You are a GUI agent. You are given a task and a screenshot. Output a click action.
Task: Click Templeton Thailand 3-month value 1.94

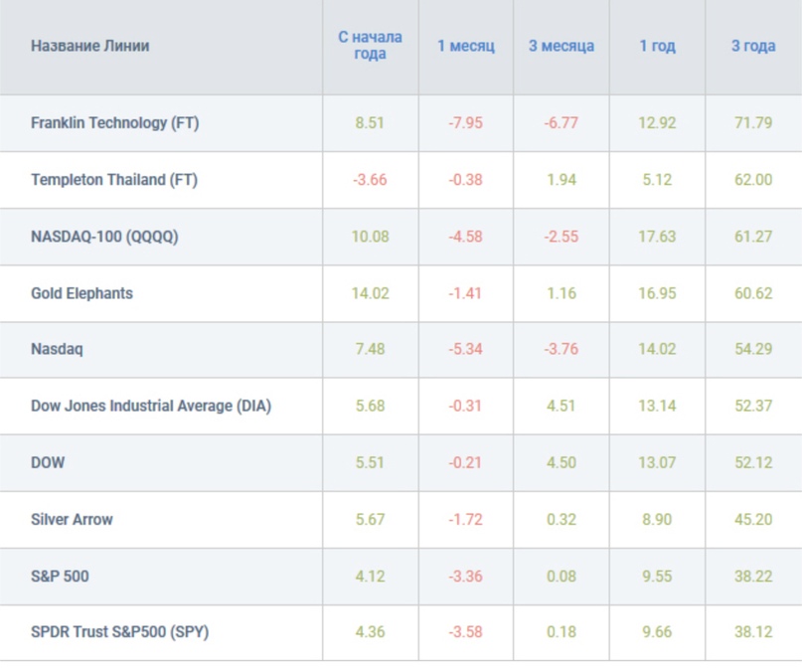(x=561, y=180)
